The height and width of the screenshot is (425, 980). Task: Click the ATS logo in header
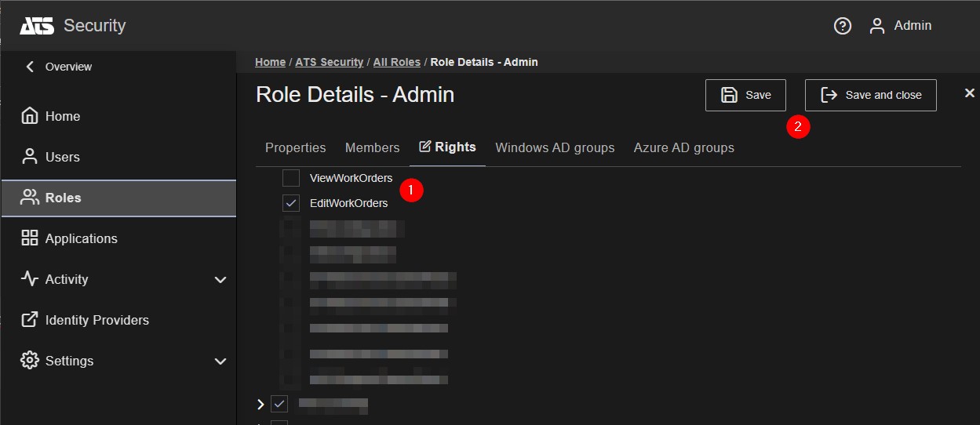tap(37, 26)
